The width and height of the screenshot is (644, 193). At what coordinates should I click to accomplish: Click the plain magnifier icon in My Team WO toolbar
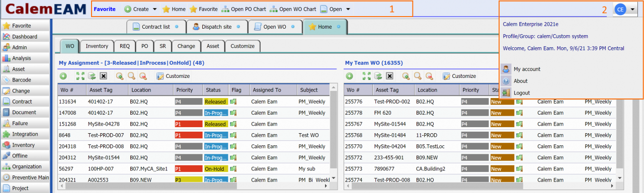[x=417, y=76]
